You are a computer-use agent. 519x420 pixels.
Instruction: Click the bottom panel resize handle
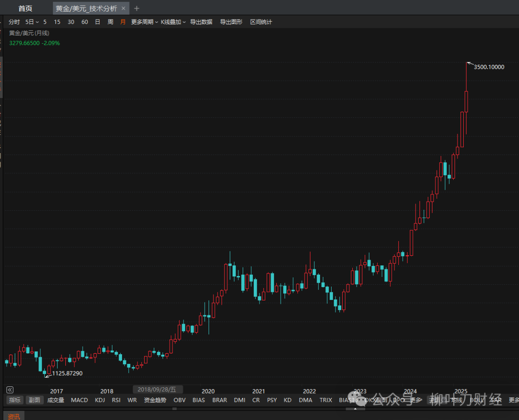click(174, 409)
